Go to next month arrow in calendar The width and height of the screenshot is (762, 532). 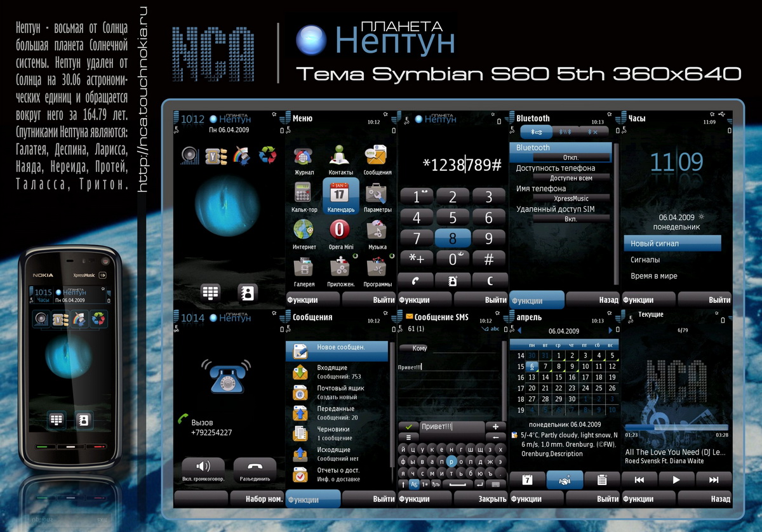coord(611,331)
